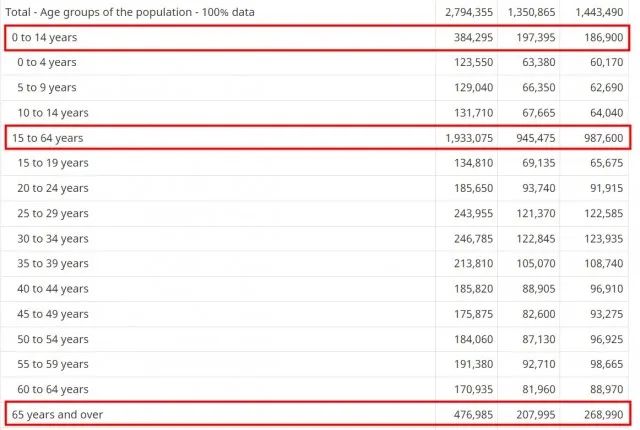Click the 91,915 cell
The image size is (640, 430).
click(x=607, y=188)
